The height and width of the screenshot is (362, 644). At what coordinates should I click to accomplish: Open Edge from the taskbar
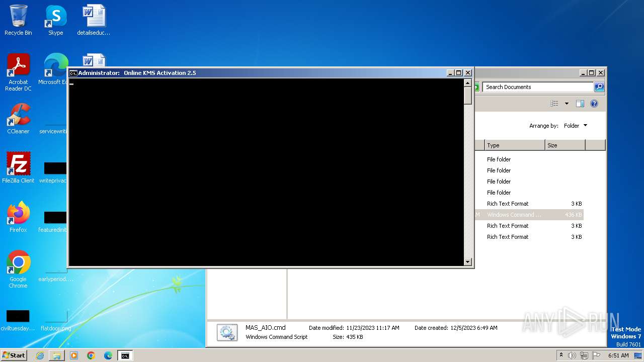tap(108, 355)
